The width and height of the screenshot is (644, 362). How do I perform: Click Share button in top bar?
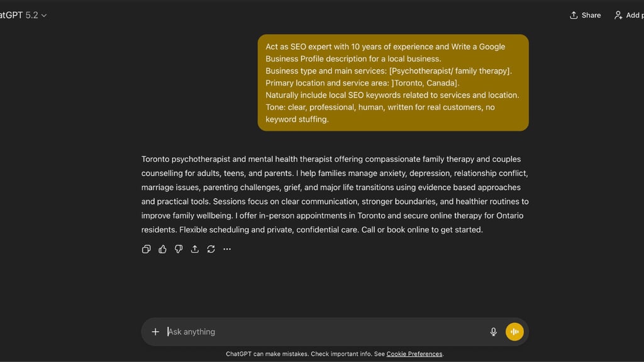[585, 15]
